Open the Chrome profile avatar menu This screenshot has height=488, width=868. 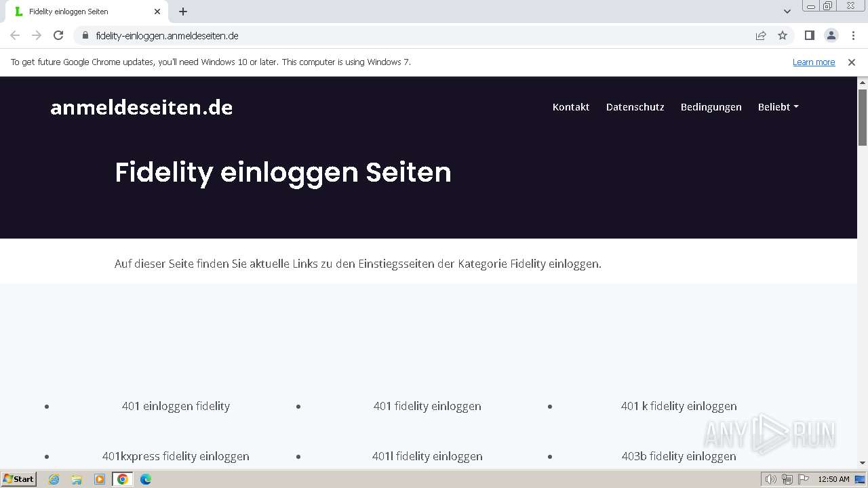(831, 35)
